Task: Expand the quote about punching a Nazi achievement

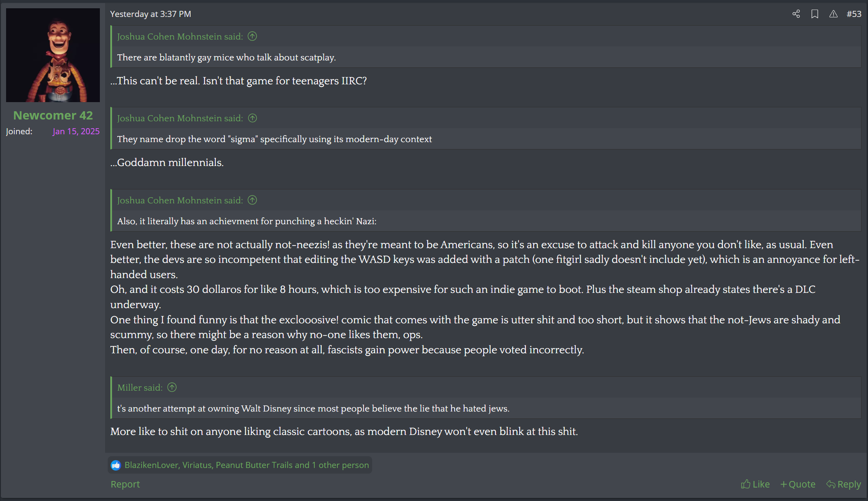Action: pyautogui.click(x=247, y=221)
